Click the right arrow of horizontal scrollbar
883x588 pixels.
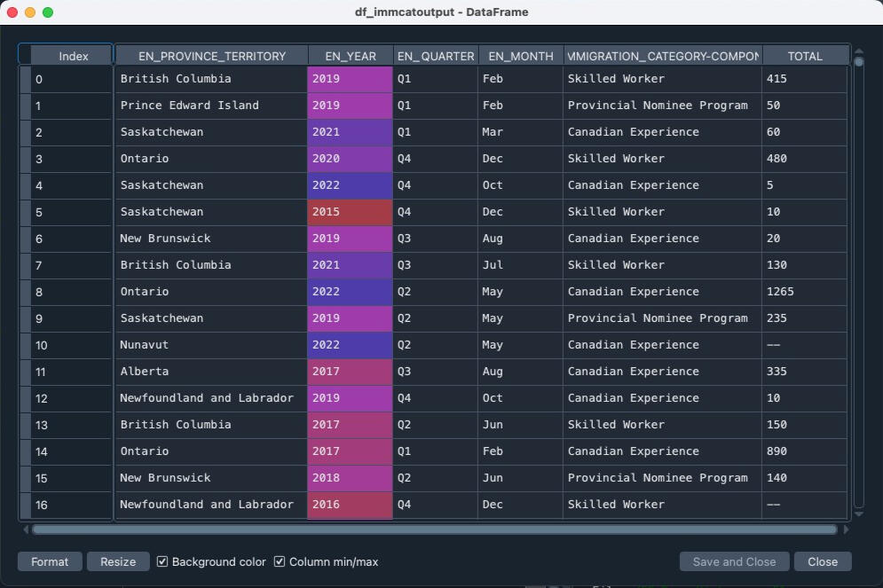(846, 529)
